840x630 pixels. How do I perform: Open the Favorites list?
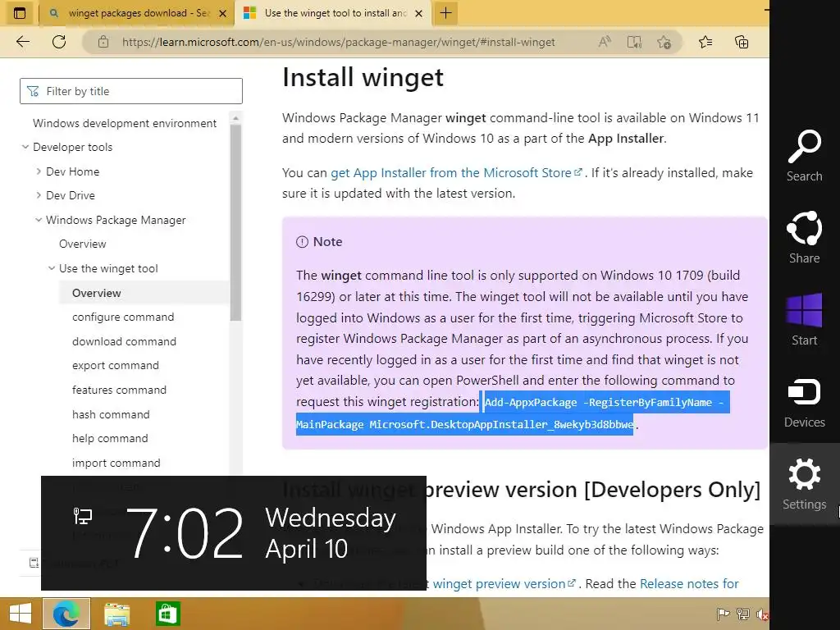click(705, 42)
